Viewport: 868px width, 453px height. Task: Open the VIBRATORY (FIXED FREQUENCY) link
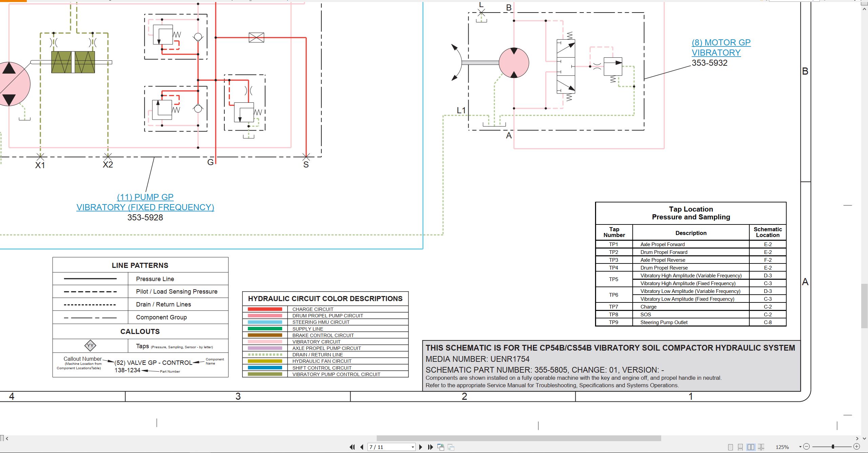point(145,207)
